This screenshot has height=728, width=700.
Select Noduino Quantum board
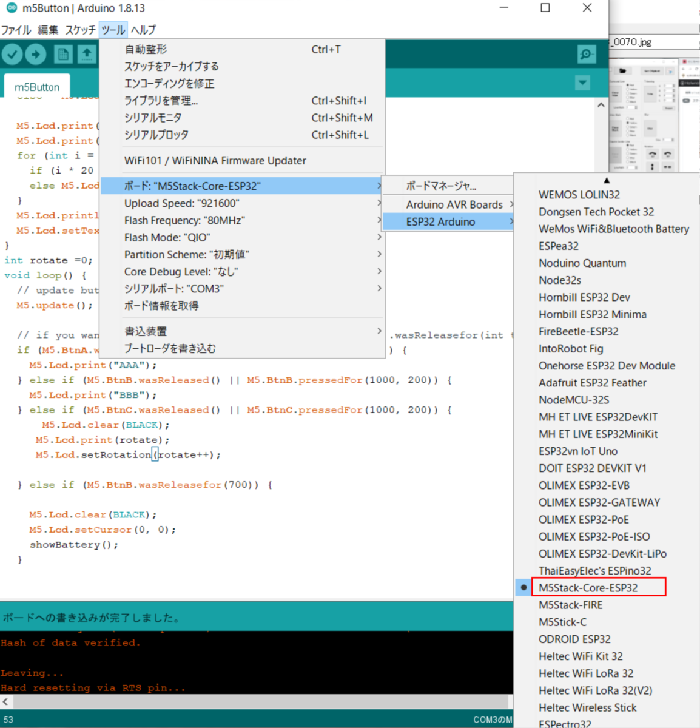click(x=607, y=263)
